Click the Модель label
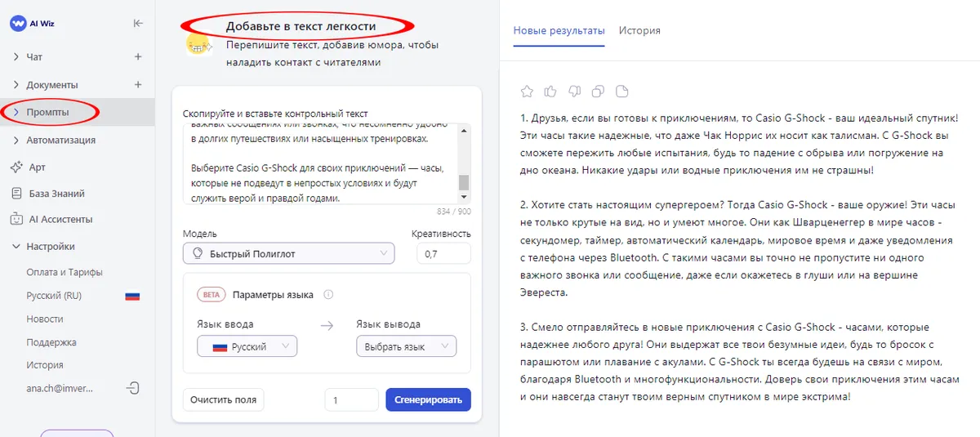 tap(199, 234)
